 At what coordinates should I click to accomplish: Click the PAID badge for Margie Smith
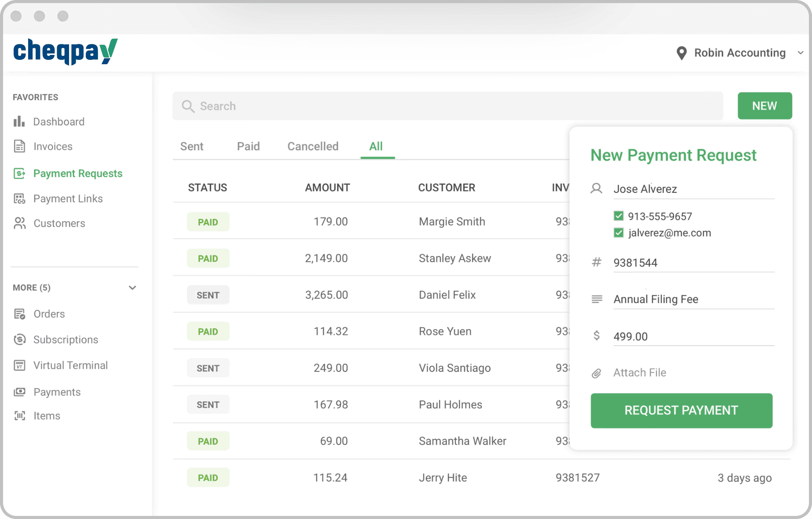click(208, 222)
